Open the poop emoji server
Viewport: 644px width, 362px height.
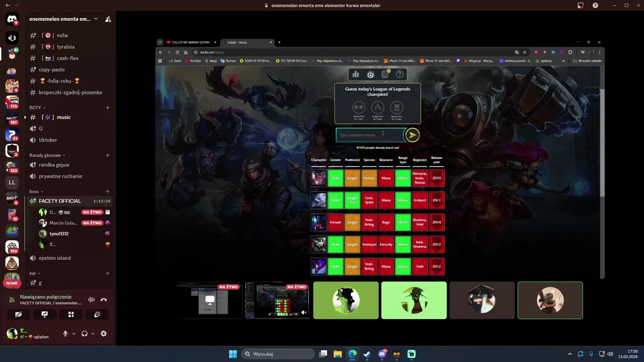pos(12,263)
